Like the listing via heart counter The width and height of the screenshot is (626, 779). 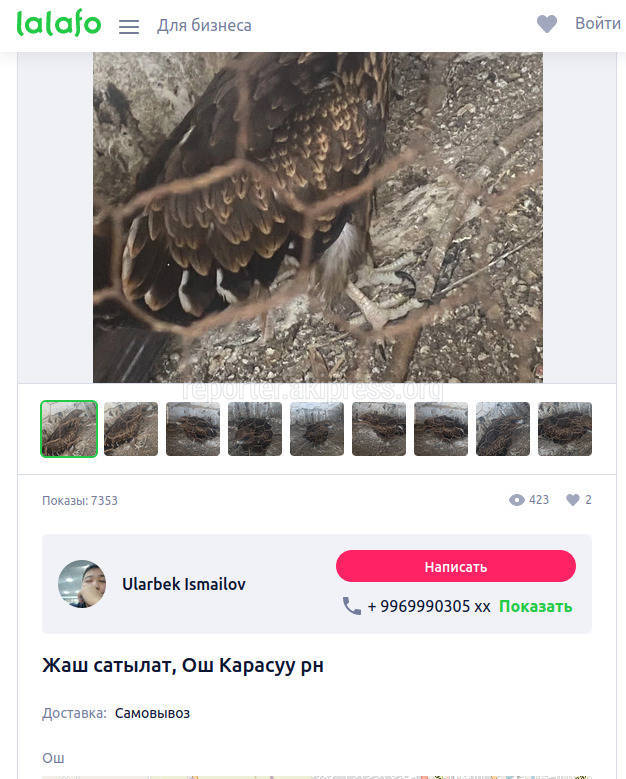(573, 500)
